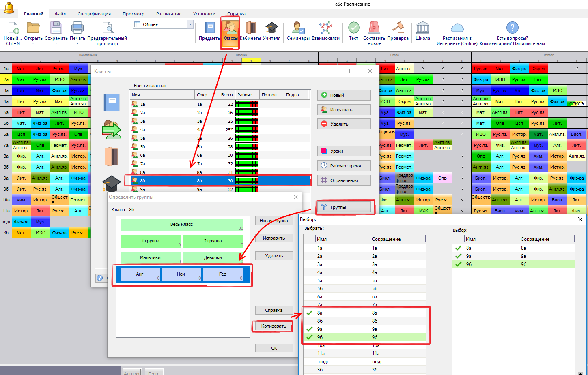Image resolution: width=588 pixels, height=375 pixels.
Task: Toggle the checkmark for class 8а
Action: [x=310, y=313]
